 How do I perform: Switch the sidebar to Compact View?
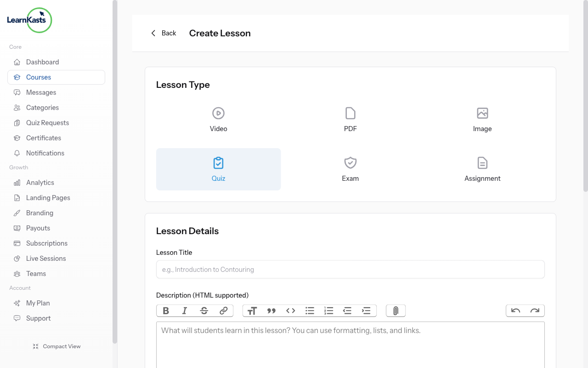point(57,346)
